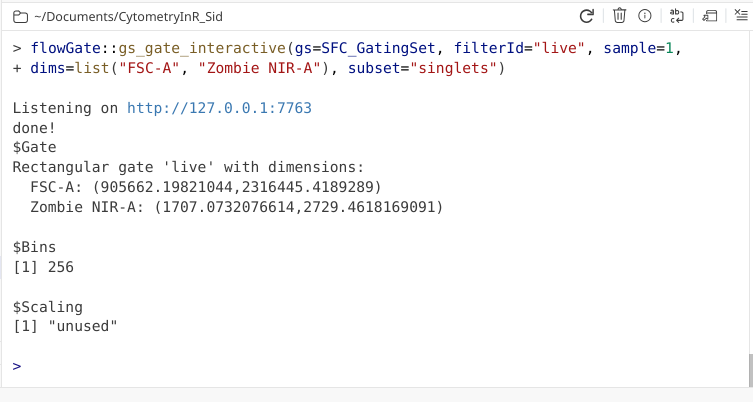
Task: Show console information via info icon
Action: (645, 16)
